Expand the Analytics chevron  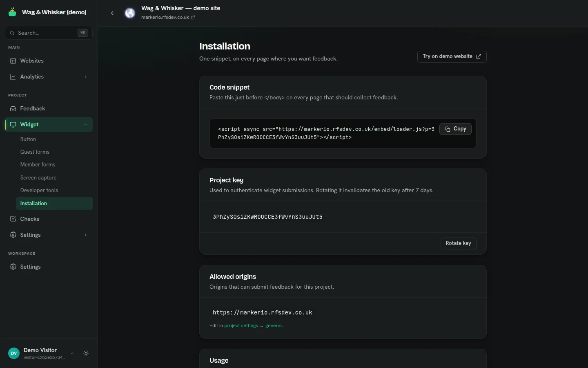85,77
